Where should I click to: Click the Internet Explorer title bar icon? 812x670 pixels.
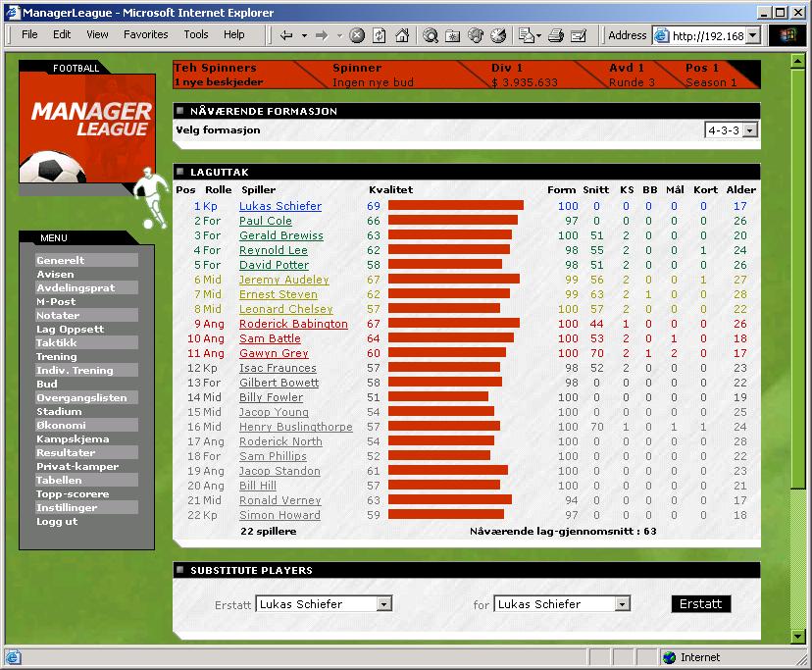click(13, 12)
